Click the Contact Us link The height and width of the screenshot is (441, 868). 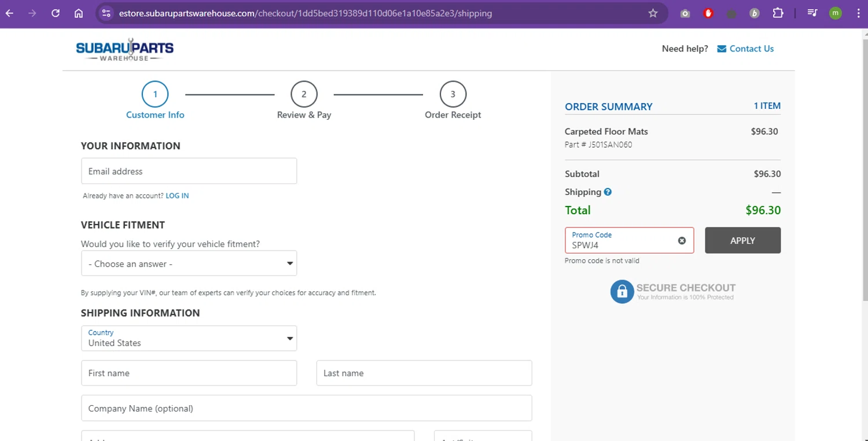[x=752, y=49]
